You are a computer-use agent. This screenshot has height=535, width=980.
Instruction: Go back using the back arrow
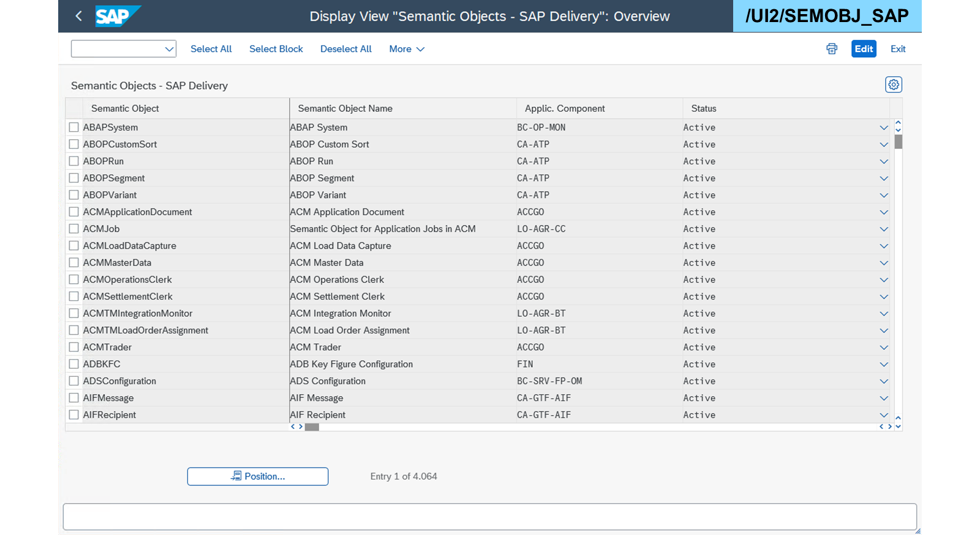(x=78, y=16)
